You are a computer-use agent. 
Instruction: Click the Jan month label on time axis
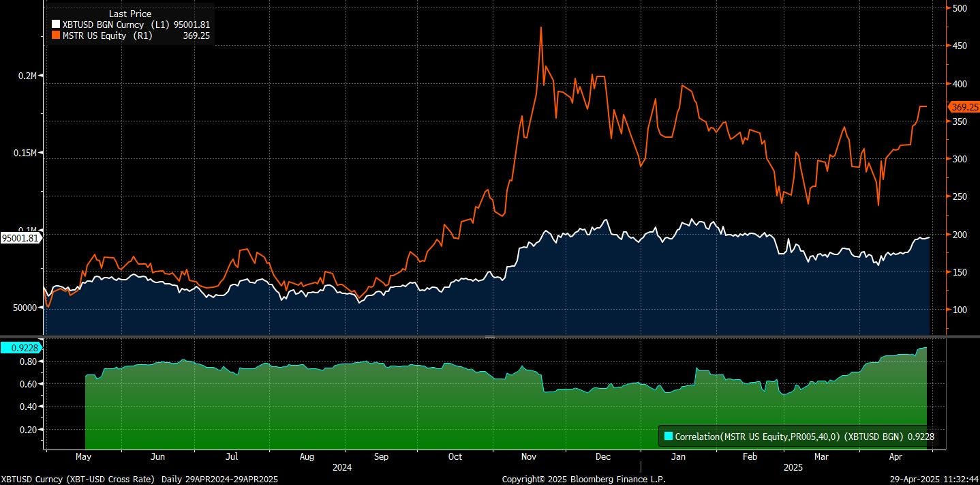coord(677,457)
